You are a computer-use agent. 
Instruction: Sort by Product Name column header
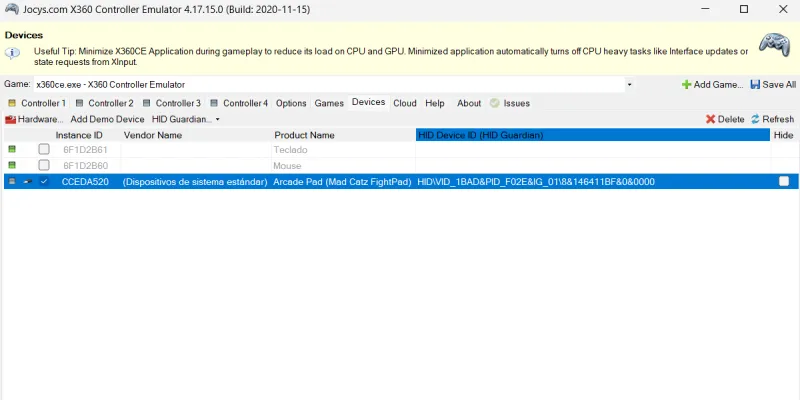coord(343,135)
